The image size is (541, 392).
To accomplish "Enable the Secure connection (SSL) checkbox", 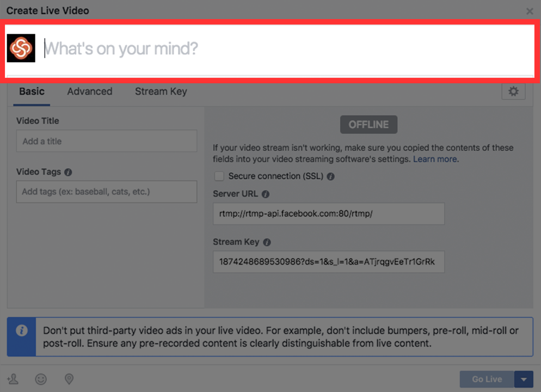I will (219, 176).
